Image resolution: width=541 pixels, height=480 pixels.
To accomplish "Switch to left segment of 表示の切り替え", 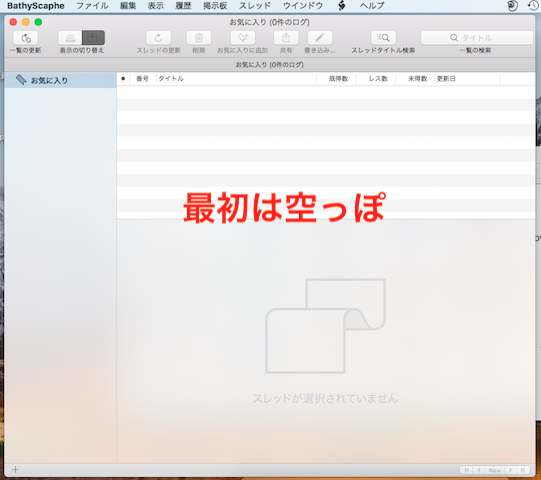I will pos(70,38).
